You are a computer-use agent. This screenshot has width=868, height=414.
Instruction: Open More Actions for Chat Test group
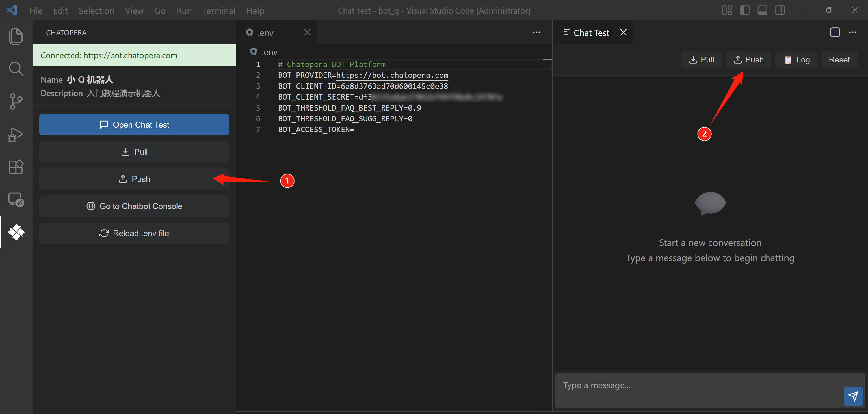tap(852, 32)
